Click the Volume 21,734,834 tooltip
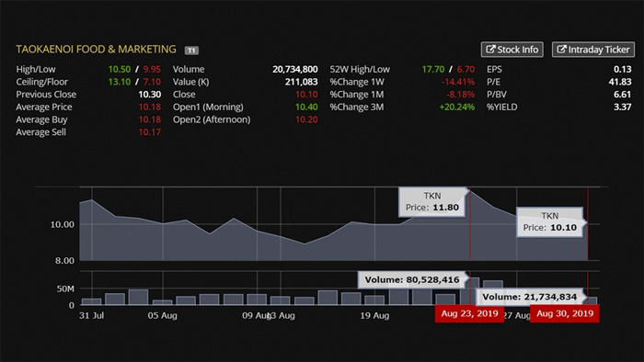 point(529,297)
